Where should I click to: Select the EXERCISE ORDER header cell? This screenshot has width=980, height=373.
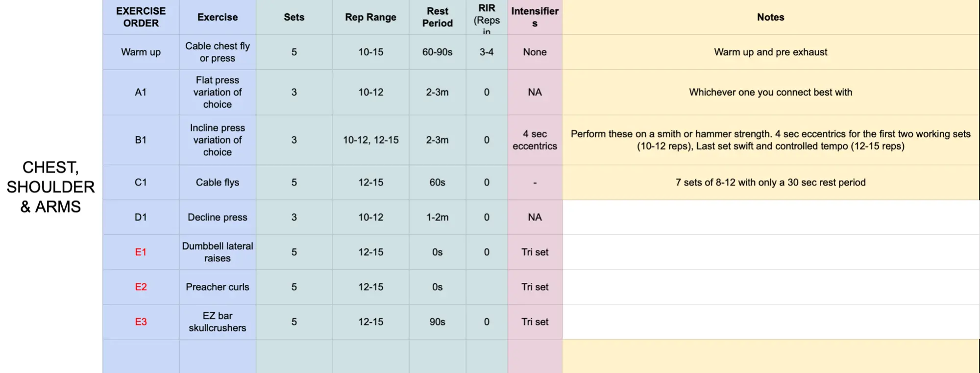141,17
